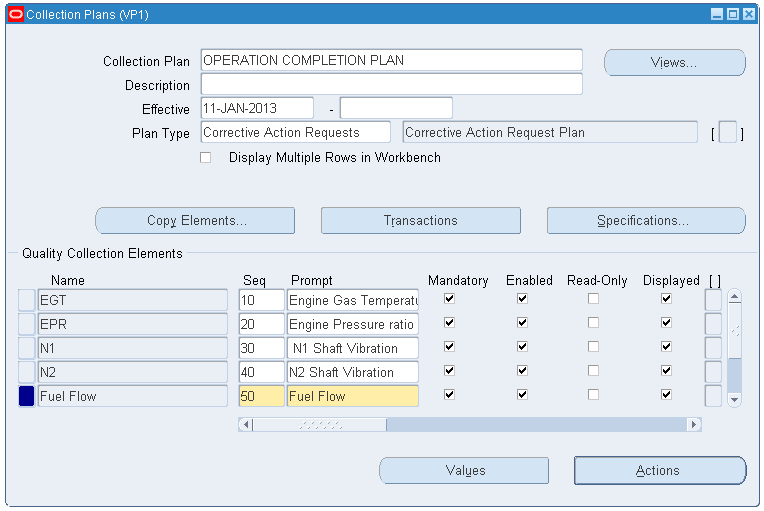This screenshot has width=764, height=511.
Task: Open Specifications... dialog
Action: (646, 221)
